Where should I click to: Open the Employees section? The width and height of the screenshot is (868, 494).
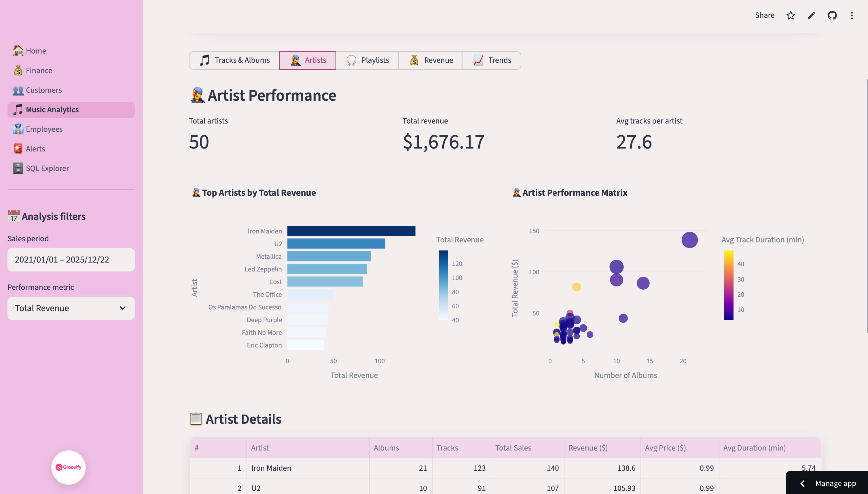coord(44,129)
